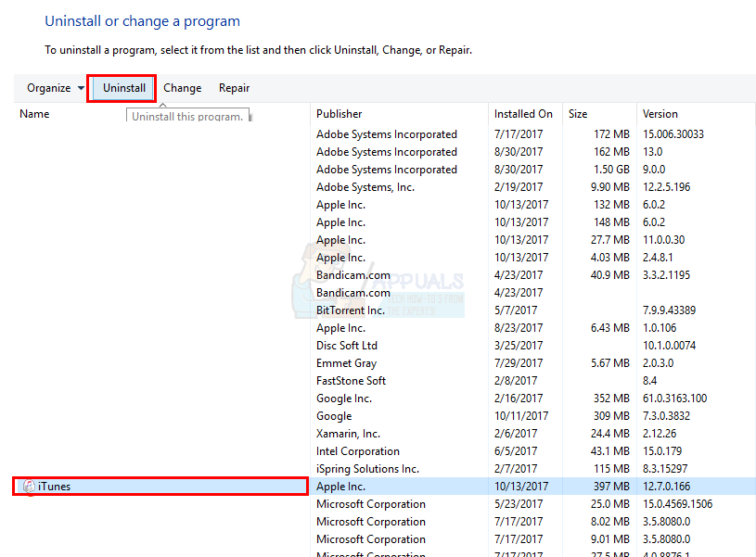756x557 pixels.
Task: Click version 12.7.0.166 in the iTunes row
Action: 666,487
